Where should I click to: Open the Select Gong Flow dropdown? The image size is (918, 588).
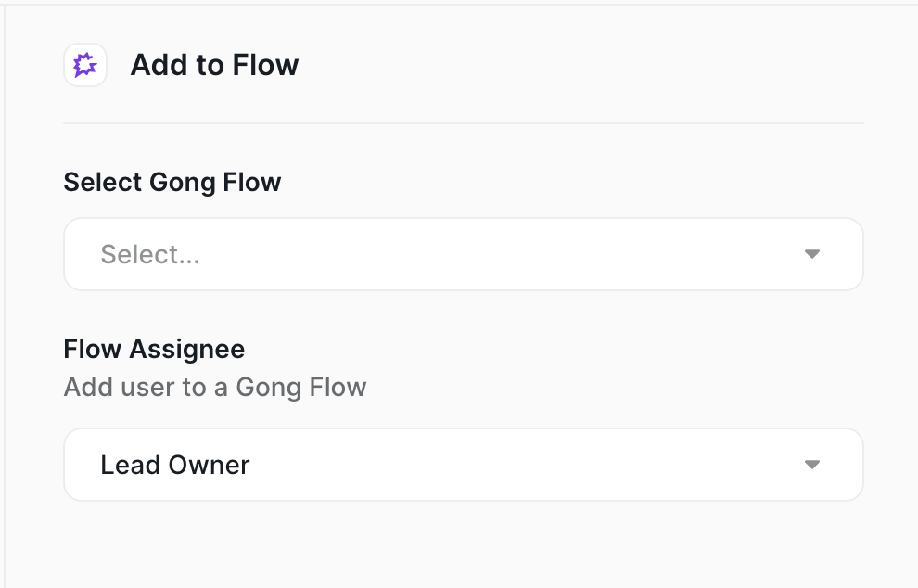click(463, 254)
